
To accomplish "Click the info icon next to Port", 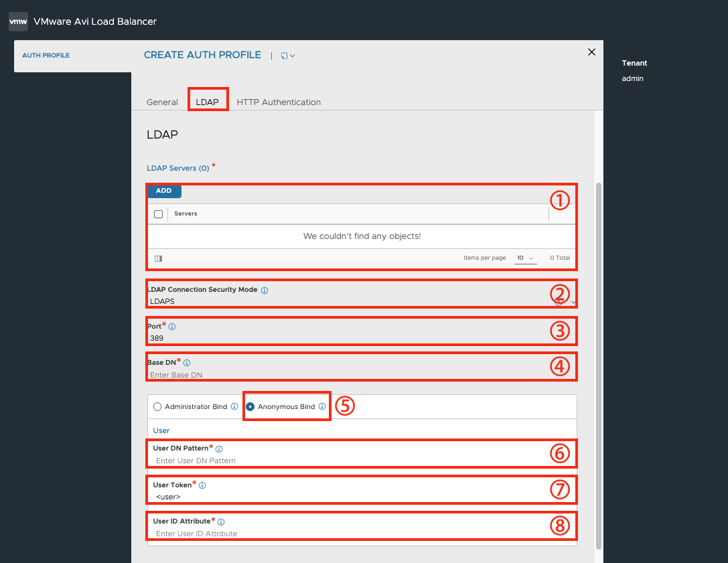I will click(172, 327).
